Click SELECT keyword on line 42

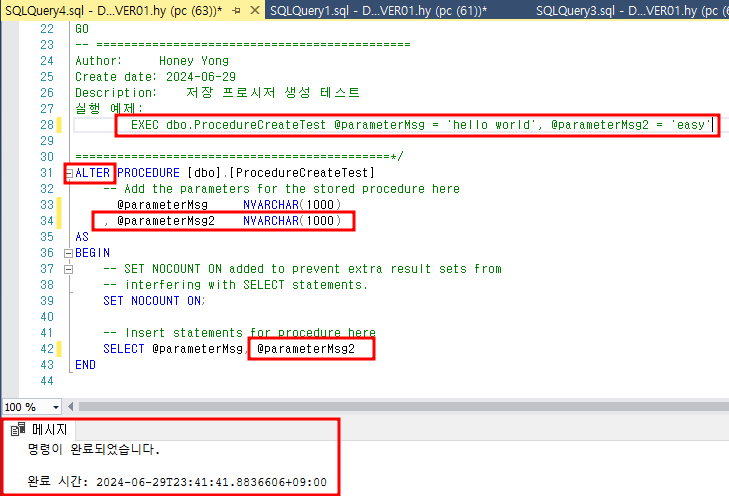pos(124,349)
